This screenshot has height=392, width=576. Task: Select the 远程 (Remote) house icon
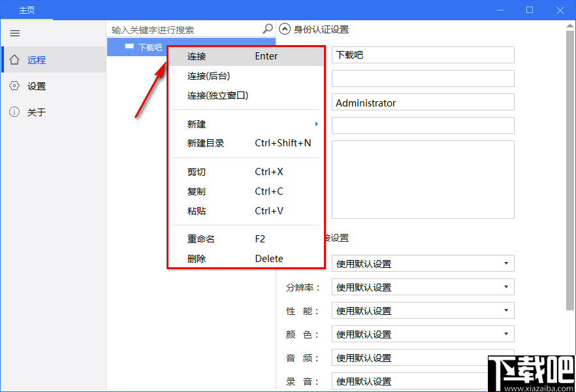click(x=14, y=59)
